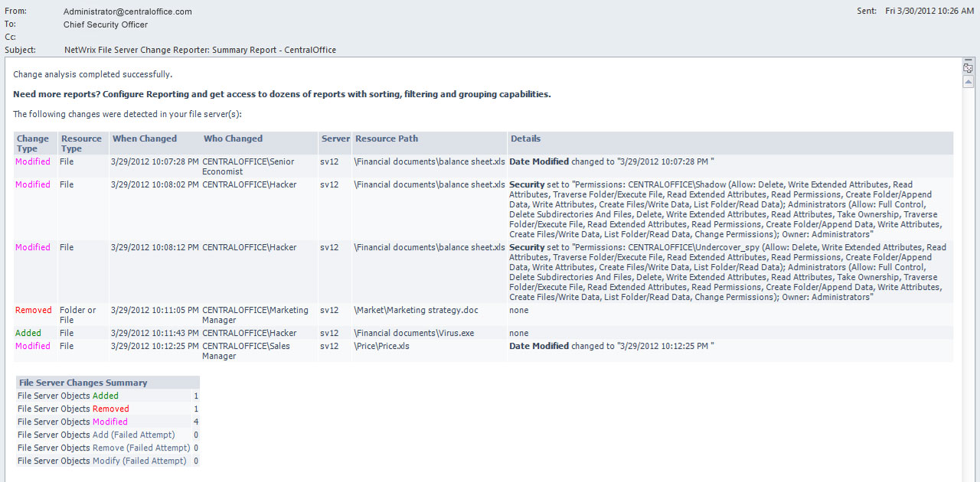This screenshot has width=980, height=482.
Task: Click summary row File Server Objects Removed
Action: [108, 409]
